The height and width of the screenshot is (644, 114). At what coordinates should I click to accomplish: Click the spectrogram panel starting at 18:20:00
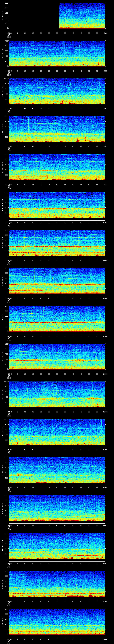coord(57,621)
